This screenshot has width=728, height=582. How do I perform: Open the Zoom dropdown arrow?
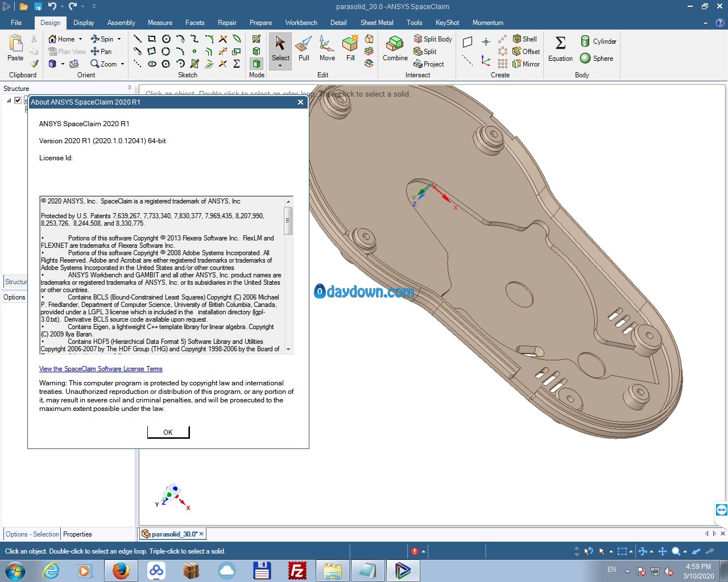pyautogui.click(x=122, y=64)
